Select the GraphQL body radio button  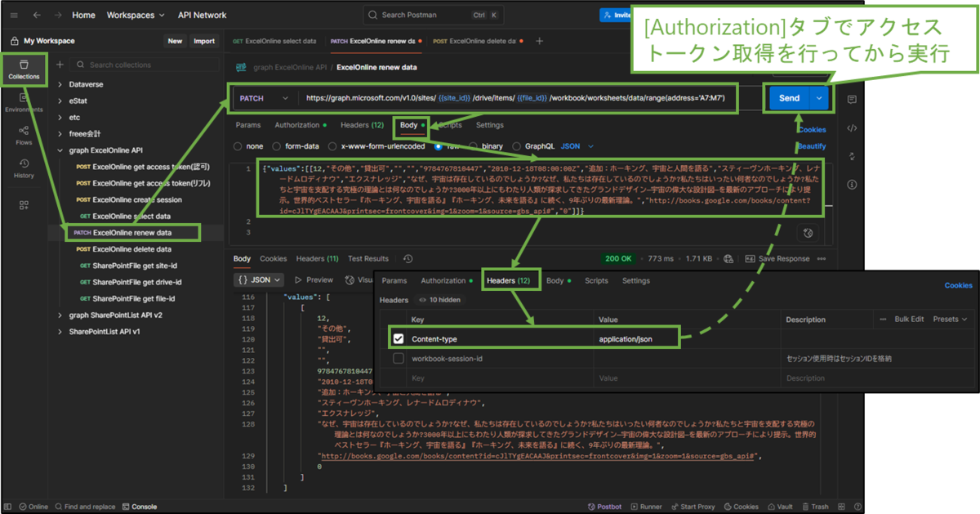click(x=517, y=146)
